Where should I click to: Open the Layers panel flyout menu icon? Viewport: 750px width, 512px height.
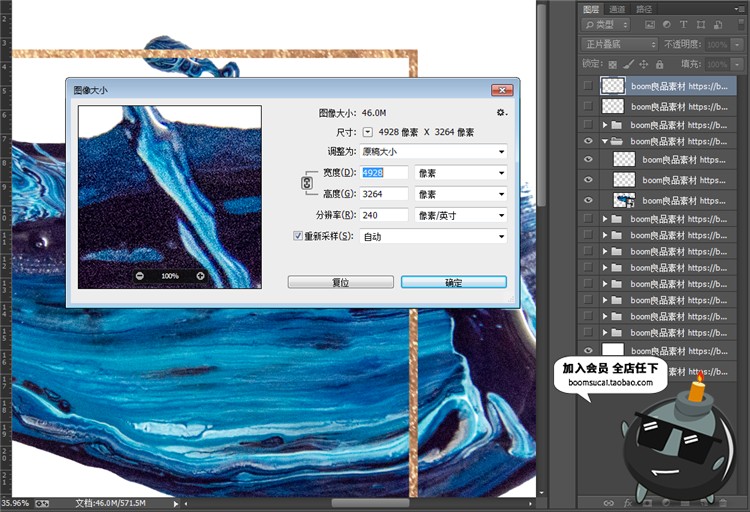[x=739, y=9]
